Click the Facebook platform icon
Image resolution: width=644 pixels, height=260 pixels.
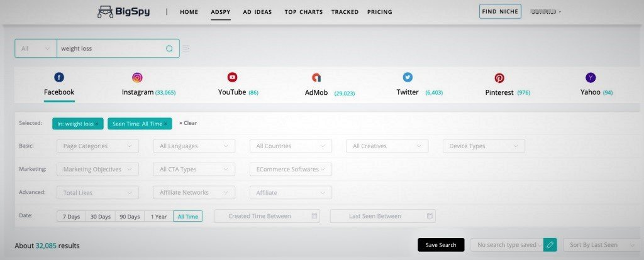tap(59, 77)
